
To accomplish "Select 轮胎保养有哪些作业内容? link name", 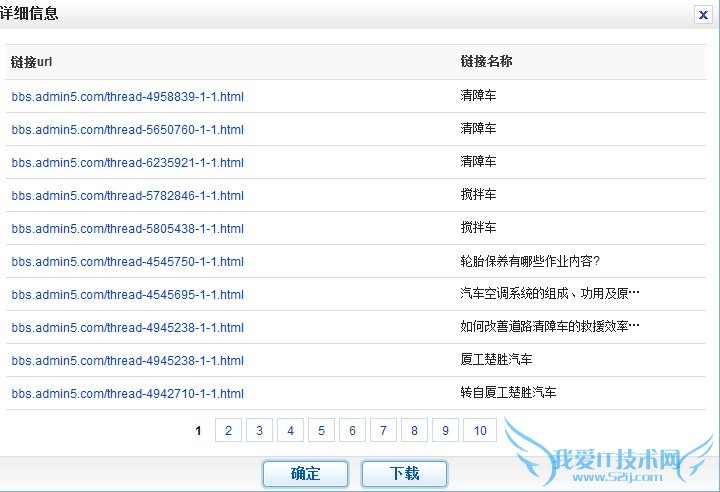I will [x=530, y=261].
